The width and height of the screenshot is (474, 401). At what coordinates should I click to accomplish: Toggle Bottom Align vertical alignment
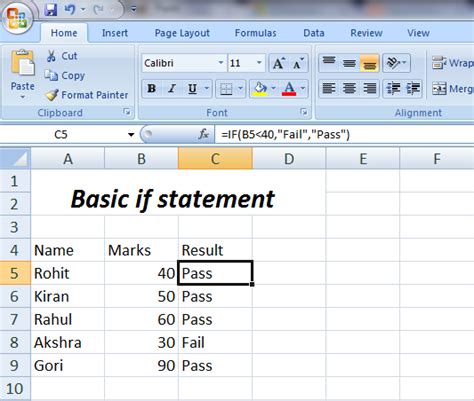click(369, 63)
